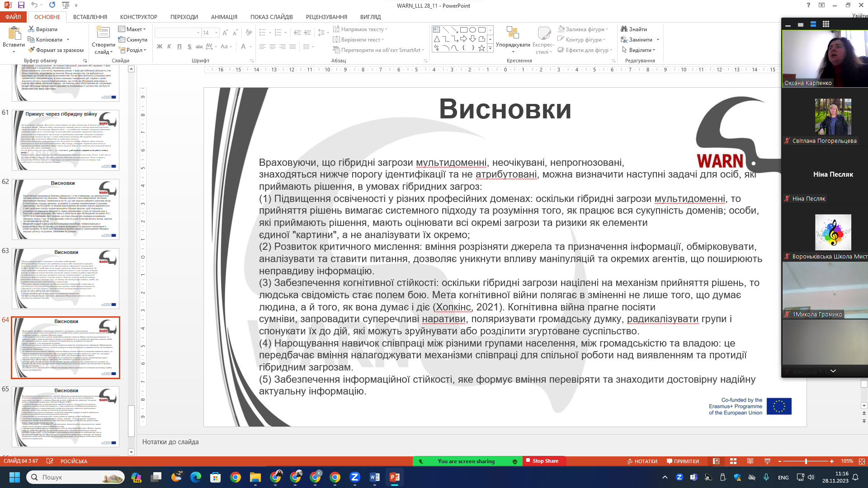Open Shape Fill (Заливка фігури) dropdown
Screen dimensions: 868x488
583,29
